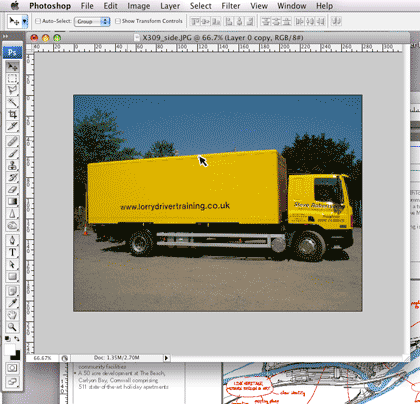This screenshot has width=420, height=404.
Task: Click Distribute Top Edges button
Action: 266,22
